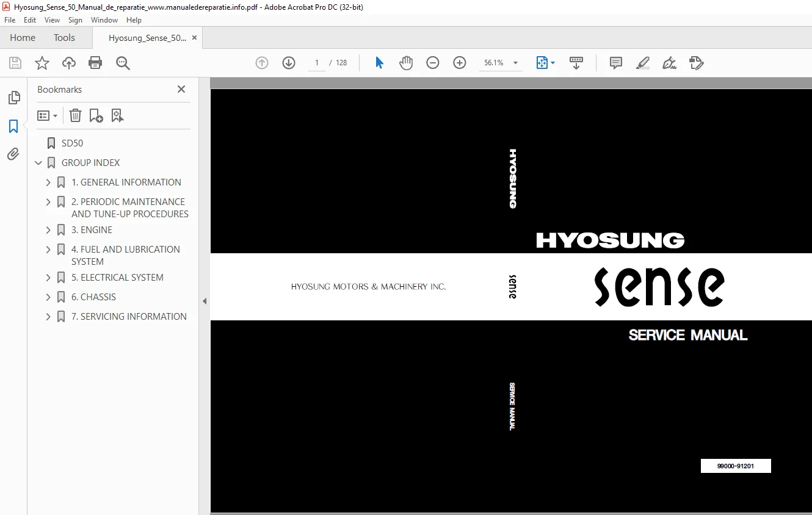Image resolution: width=812 pixels, height=515 pixels.
Task: Zoom out with the minus button
Action: (x=433, y=63)
